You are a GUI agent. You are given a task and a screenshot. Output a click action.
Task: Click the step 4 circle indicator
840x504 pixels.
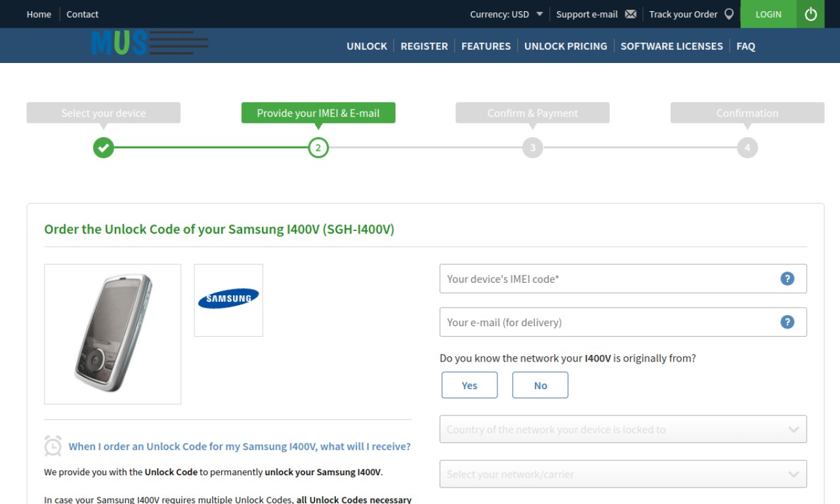pos(747,148)
